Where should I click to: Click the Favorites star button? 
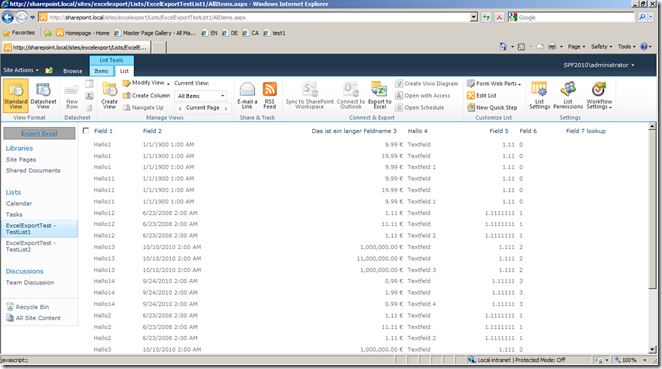(x=19, y=33)
